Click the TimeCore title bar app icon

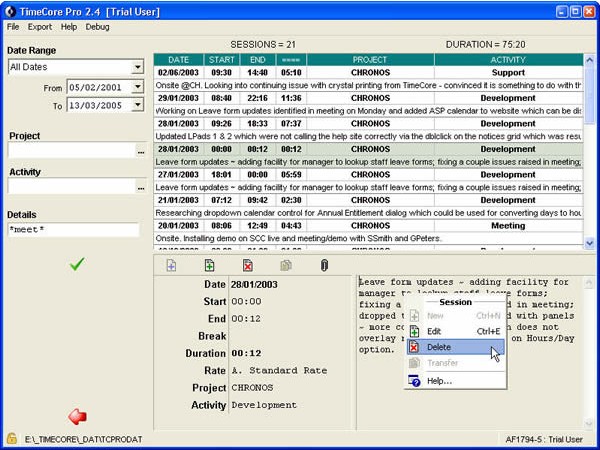(10, 11)
